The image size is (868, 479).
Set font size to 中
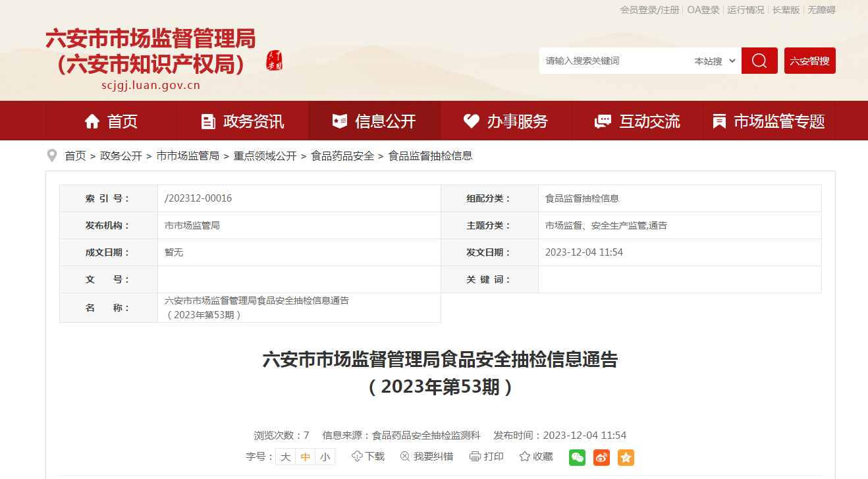305,457
